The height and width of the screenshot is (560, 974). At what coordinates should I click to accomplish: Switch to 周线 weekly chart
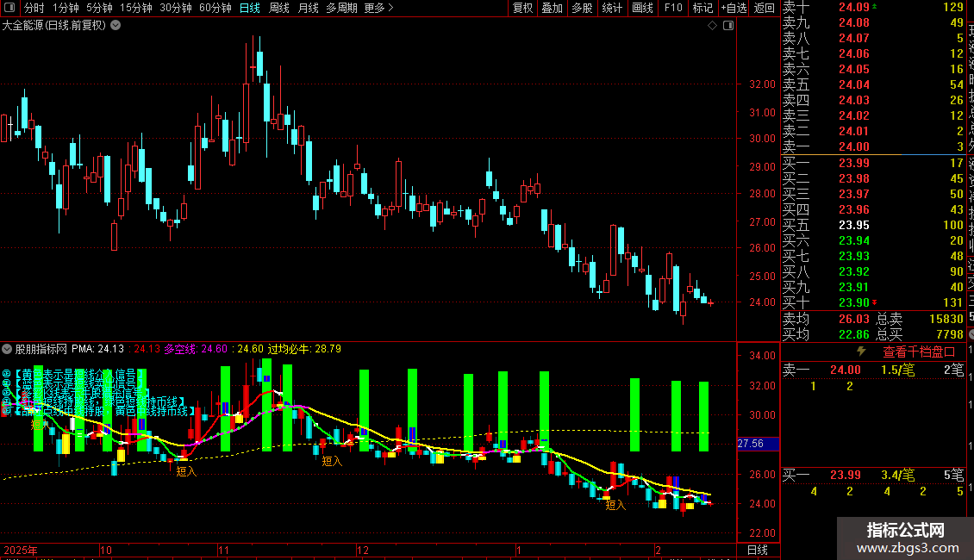pyautogui.click(x=279, y=8)
